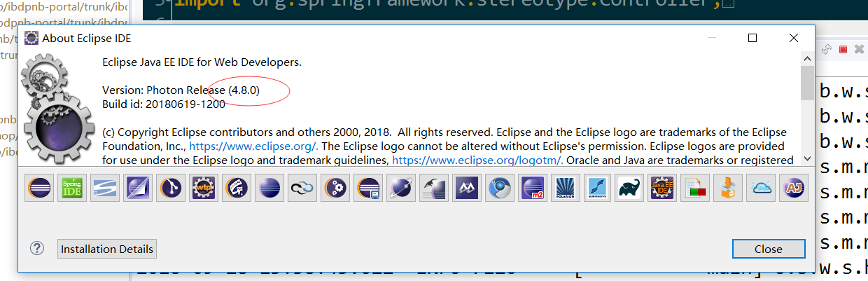Select the cursive G Eclipse feature icon
The width and height of the screenshot is (868, 281).
[x=237, y=188]
